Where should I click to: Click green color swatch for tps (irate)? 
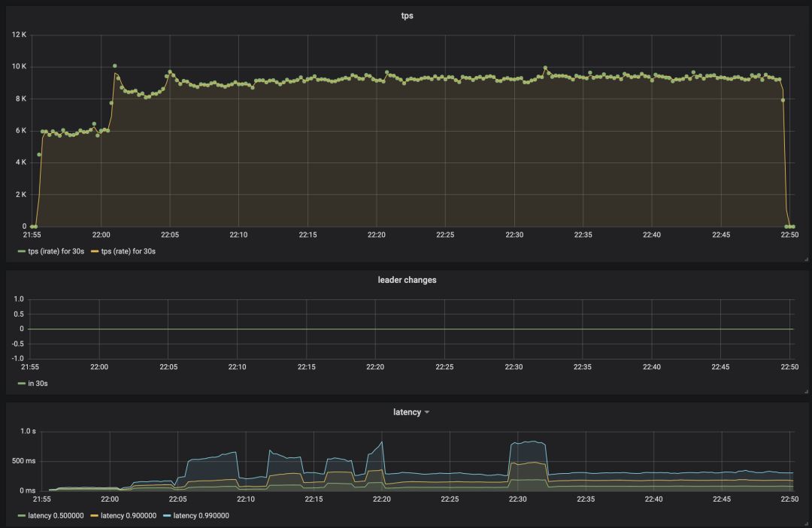(x=22, y=251)
